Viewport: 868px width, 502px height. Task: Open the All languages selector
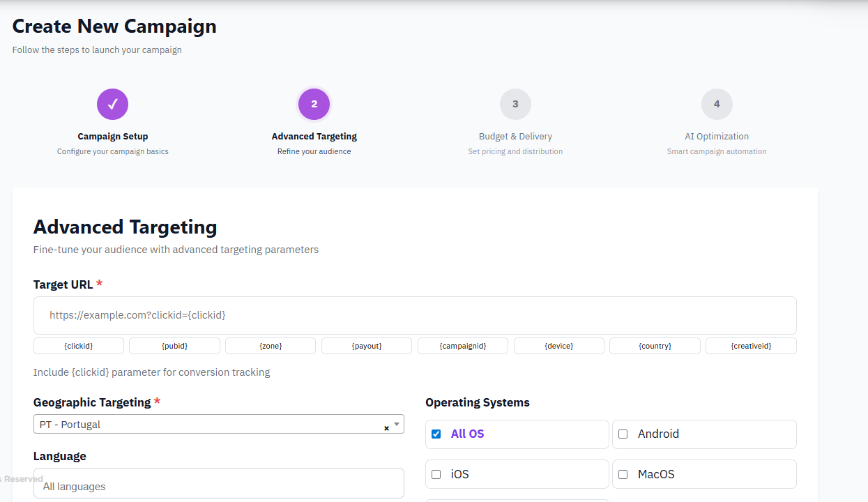tap(218, 486)
